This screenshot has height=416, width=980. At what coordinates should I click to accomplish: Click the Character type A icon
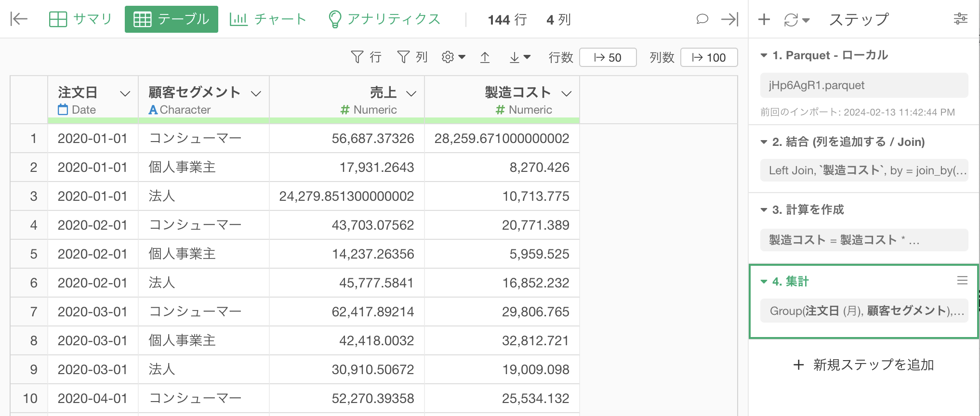point(153,110)
